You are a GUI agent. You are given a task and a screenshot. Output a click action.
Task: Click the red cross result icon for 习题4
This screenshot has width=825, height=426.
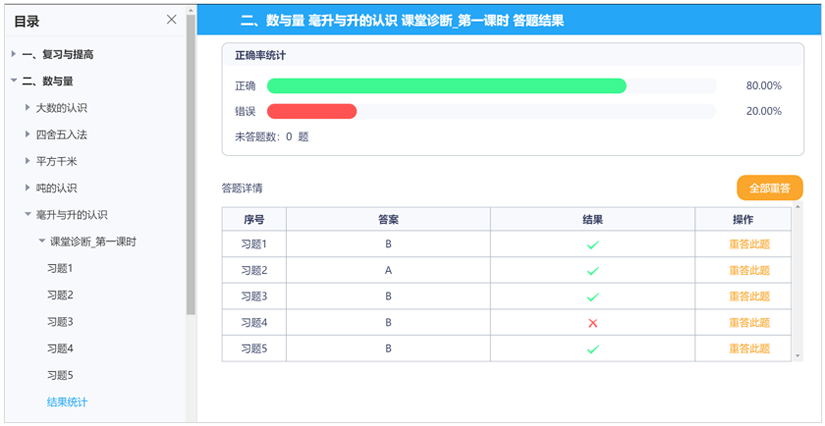point(593,323)
